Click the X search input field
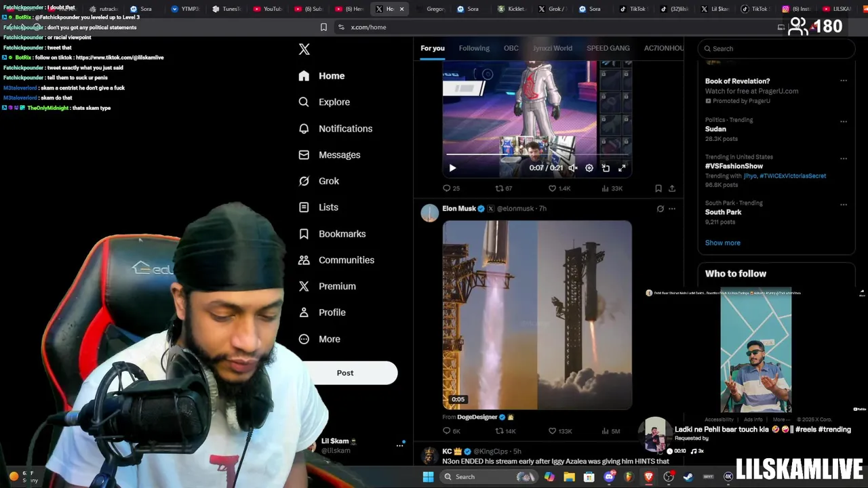This screenshot has height=488, width=868. pyautogui.click(x=776, y=49)
